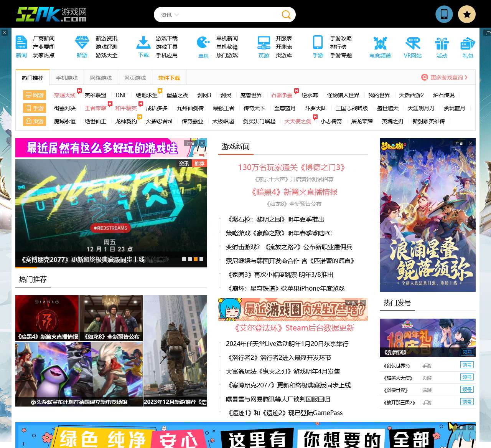This screenshot has height=448, width=491.
Task: Open the 开服表 link
Action: coord(284,38)
